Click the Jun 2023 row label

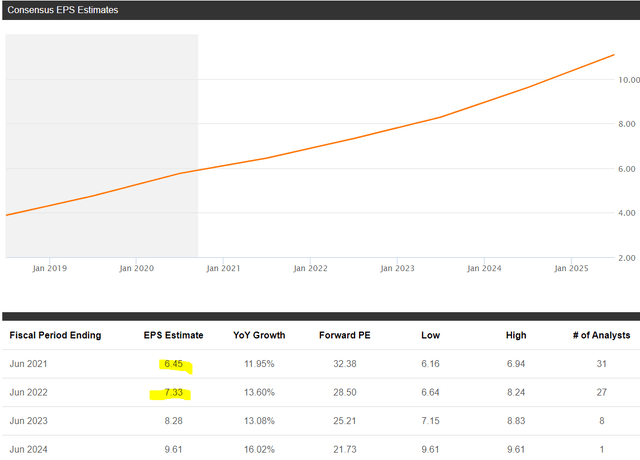click(30, 421)
